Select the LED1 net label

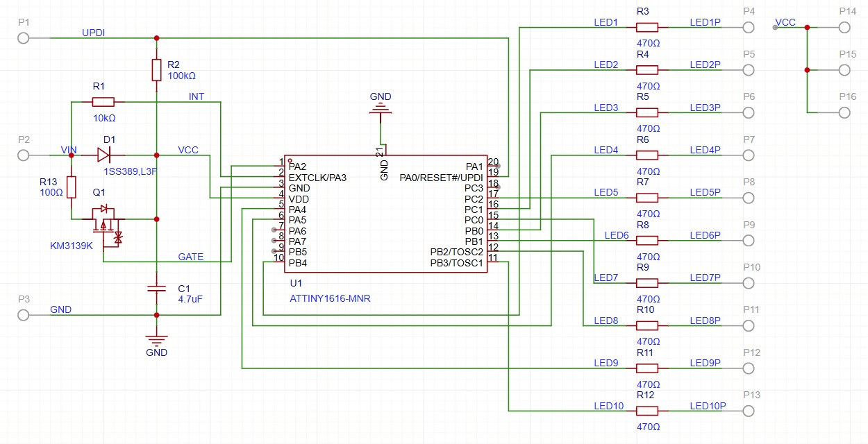[x=606, y=22]
